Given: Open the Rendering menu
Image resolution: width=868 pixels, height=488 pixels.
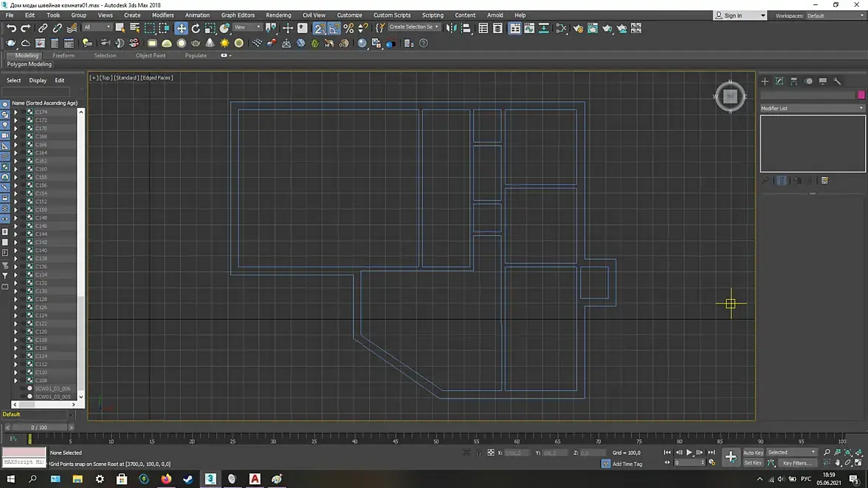Looking at the screenshot, I should (x=279, y=15).
